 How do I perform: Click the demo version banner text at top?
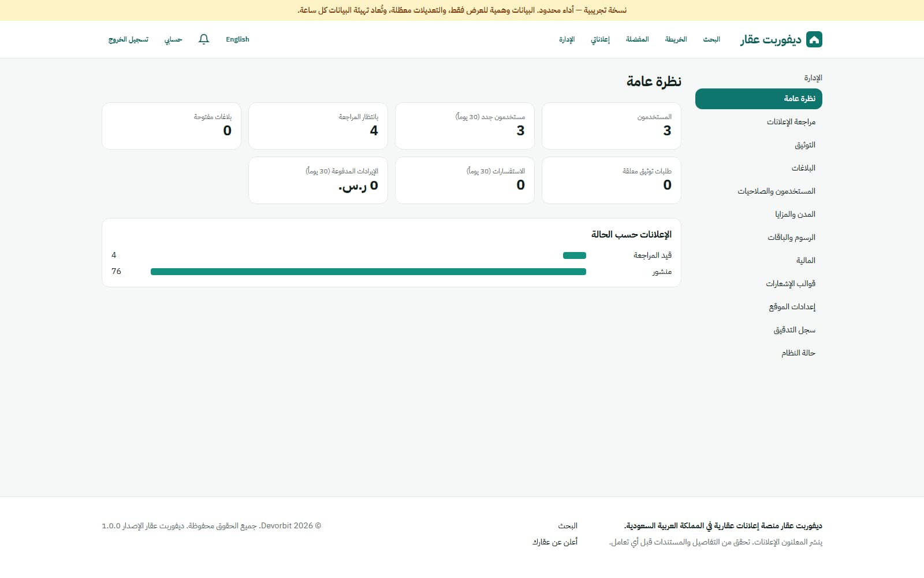tap(462, 10)
